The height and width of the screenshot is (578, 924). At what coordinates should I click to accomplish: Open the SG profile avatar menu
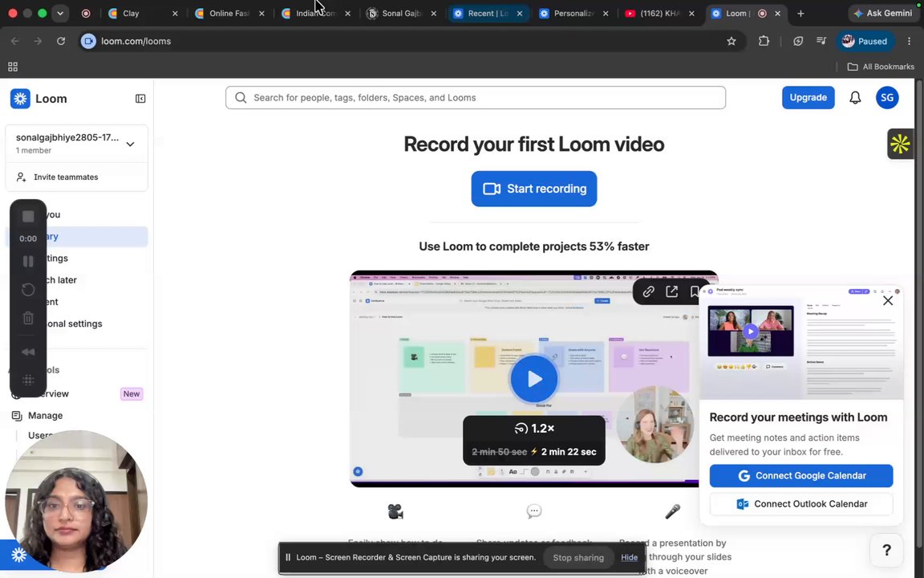pyautogui.click(x=887, y=98)
